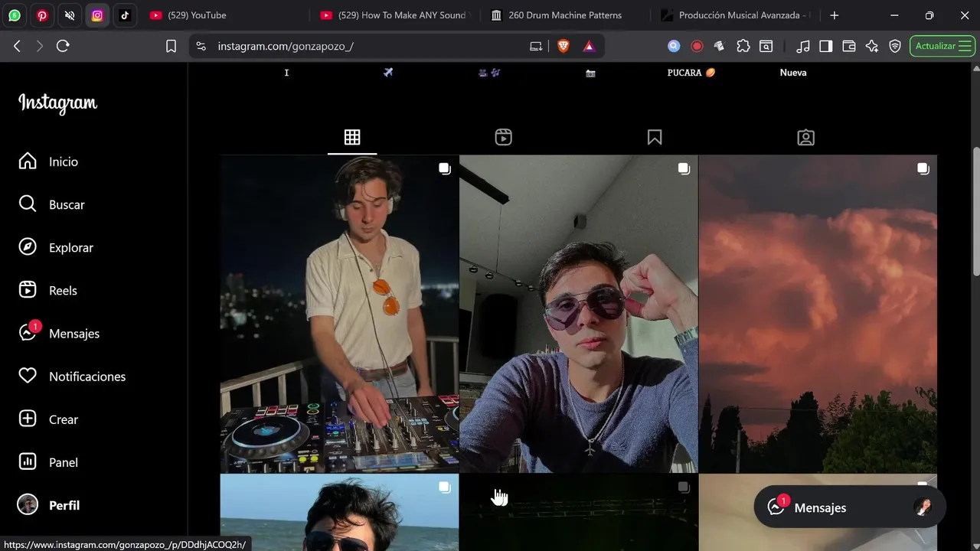The image size is (980, 551).
Task: Switch to How To Make ANY Sound tab
Action: [x=397, y=15]
